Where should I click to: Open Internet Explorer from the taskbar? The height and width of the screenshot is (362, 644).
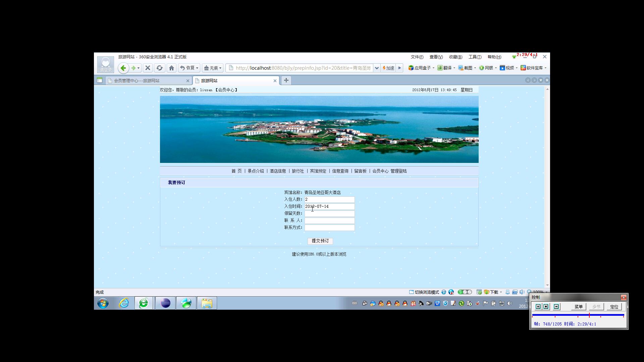pyautogui.click(x=124, y=303)
